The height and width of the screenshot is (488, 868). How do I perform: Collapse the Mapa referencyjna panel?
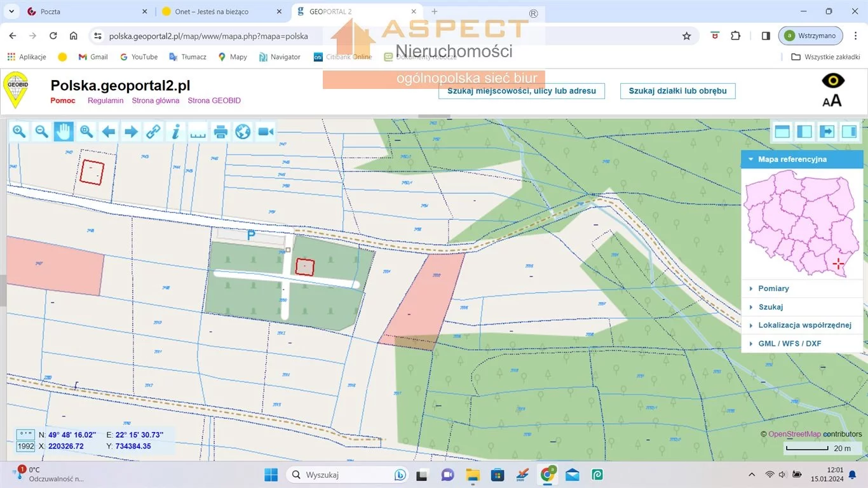click(802, 159)
